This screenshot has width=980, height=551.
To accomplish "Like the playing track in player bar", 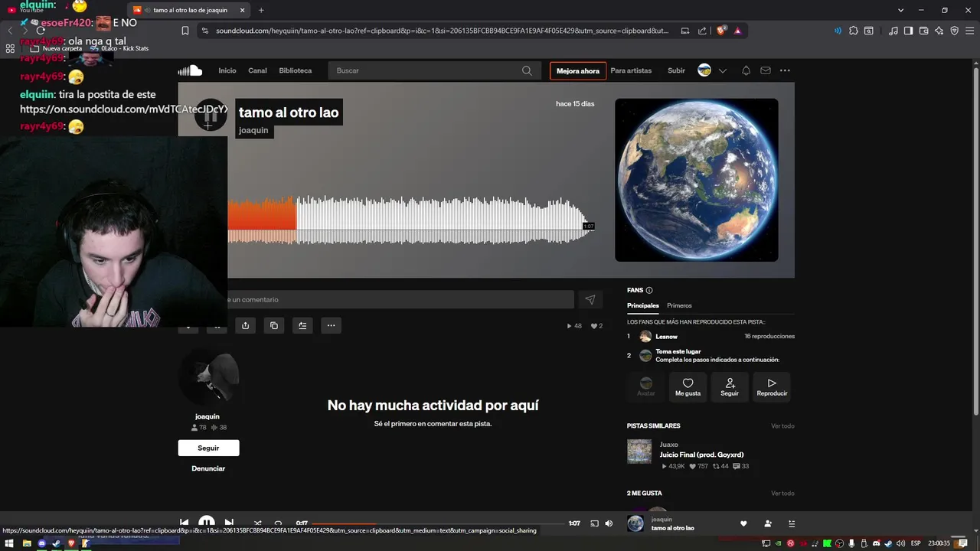I will pos(743,523).
